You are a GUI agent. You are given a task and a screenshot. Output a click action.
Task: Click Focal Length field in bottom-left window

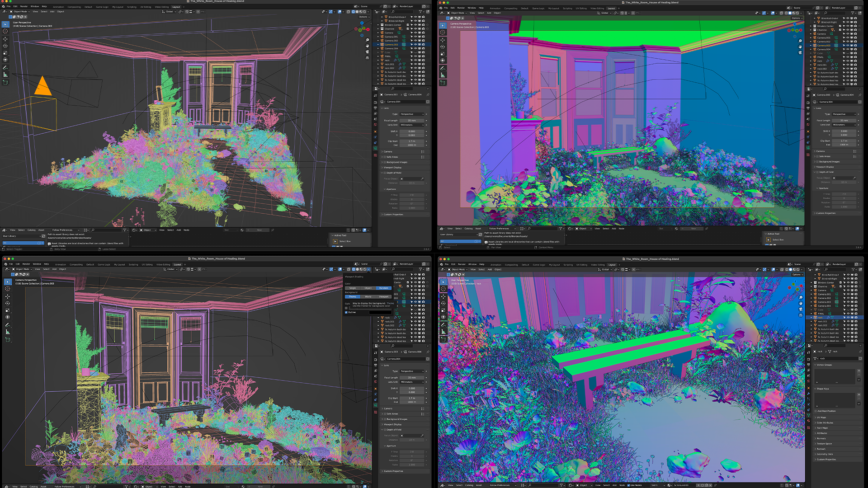413,378
